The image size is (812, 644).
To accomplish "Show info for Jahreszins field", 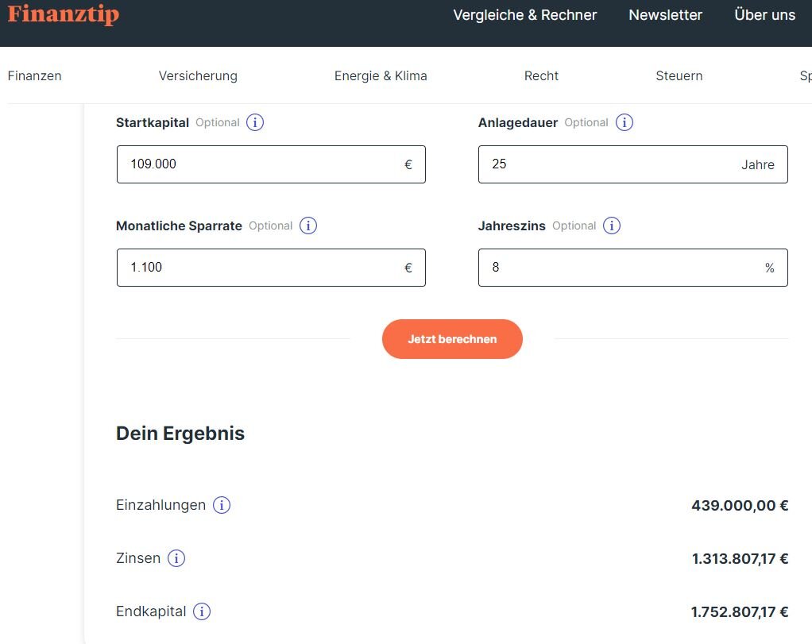I will (612, 226).
